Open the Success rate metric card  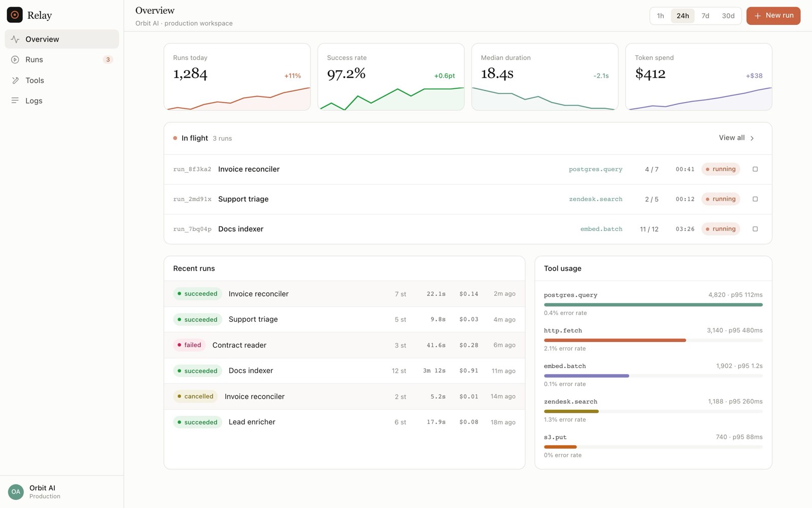[x=391, y=77]
